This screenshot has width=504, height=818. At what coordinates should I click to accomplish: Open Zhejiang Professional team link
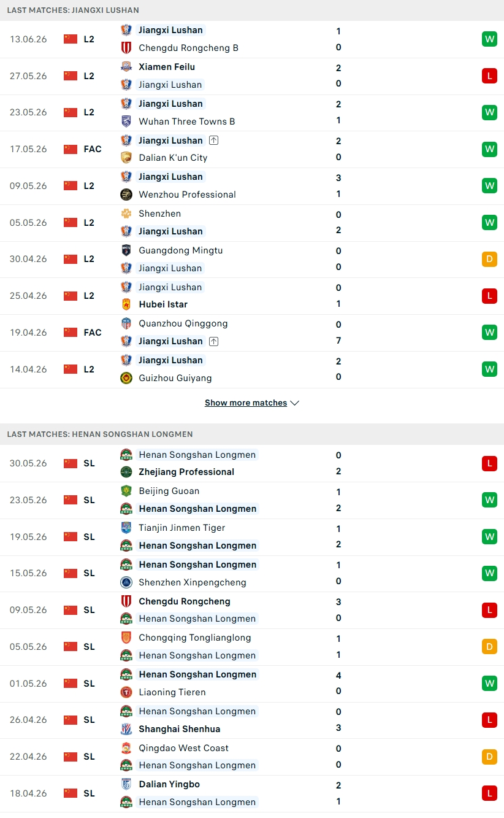tap(186, 471)
